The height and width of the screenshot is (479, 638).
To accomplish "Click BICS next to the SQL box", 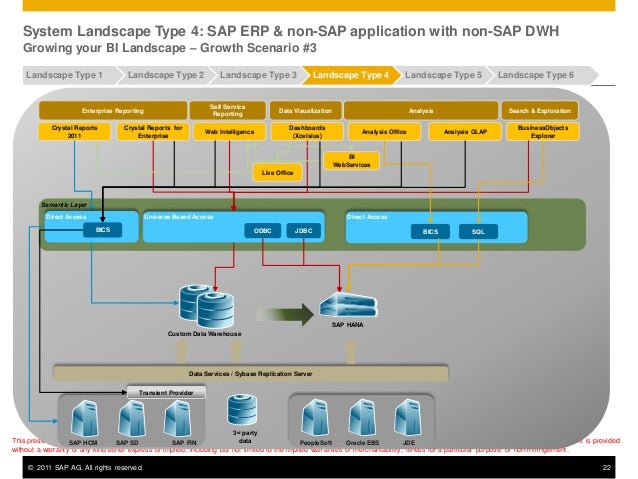I will pos(430,232).
